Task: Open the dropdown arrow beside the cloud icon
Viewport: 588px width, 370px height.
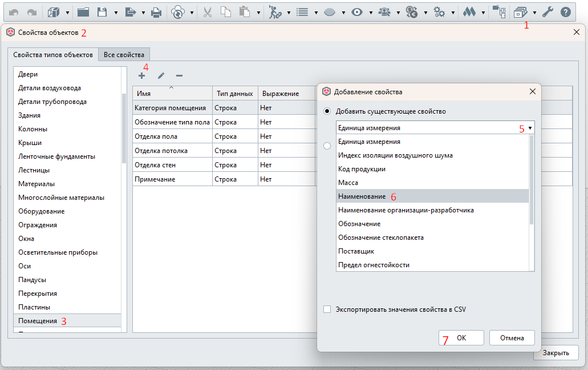Action: pos(192,13)
